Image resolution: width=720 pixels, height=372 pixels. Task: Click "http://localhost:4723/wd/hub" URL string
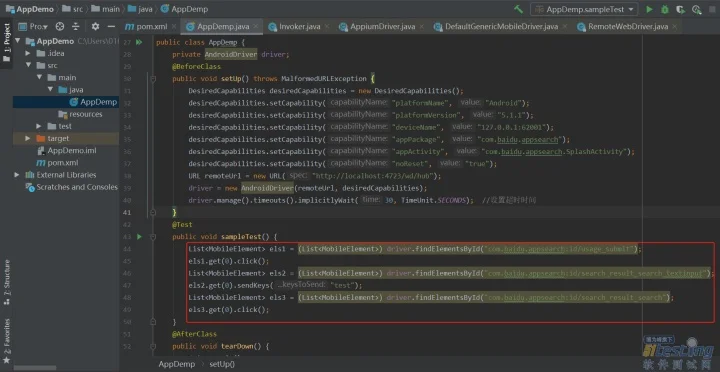[x=374, y=176]
